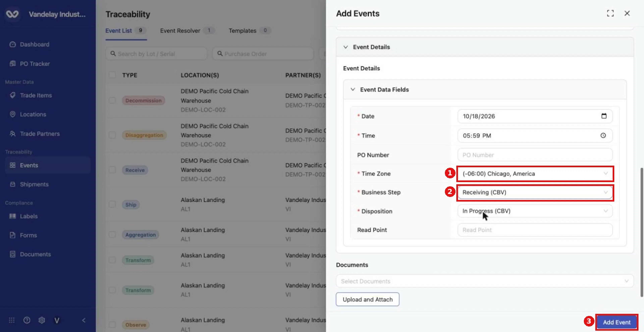Screen dimensions: 644x332
Task: Check the Receive event row checkbox
Action: tap(112, 170)
